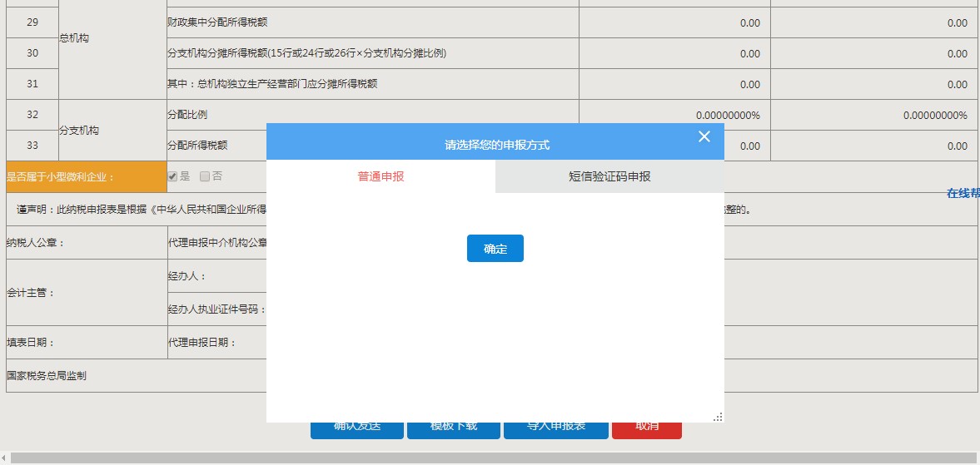Check the 是 small-enterprise checkbox
Image resolution: width=980 pixels, height=465 pixels.
(x=172, y=176)
